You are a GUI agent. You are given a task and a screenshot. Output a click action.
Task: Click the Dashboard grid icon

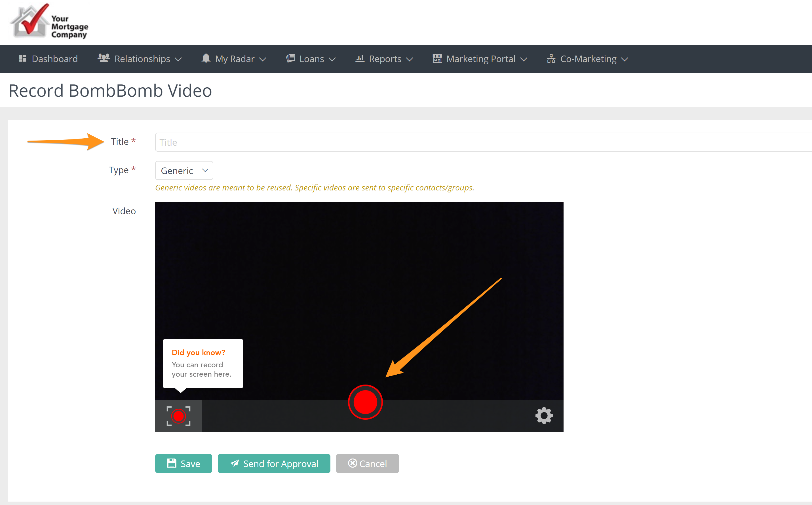click(x=23, y=58)
